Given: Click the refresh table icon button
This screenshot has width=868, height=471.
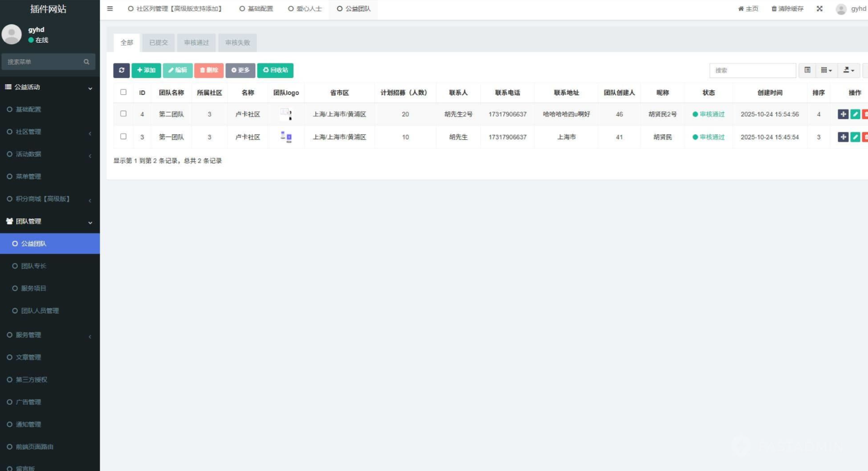Looking at the screenshot, I should pos(121,70).
